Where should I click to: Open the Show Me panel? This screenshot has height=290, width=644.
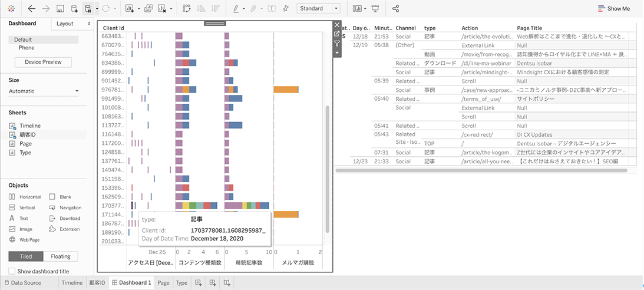(613, 9)
